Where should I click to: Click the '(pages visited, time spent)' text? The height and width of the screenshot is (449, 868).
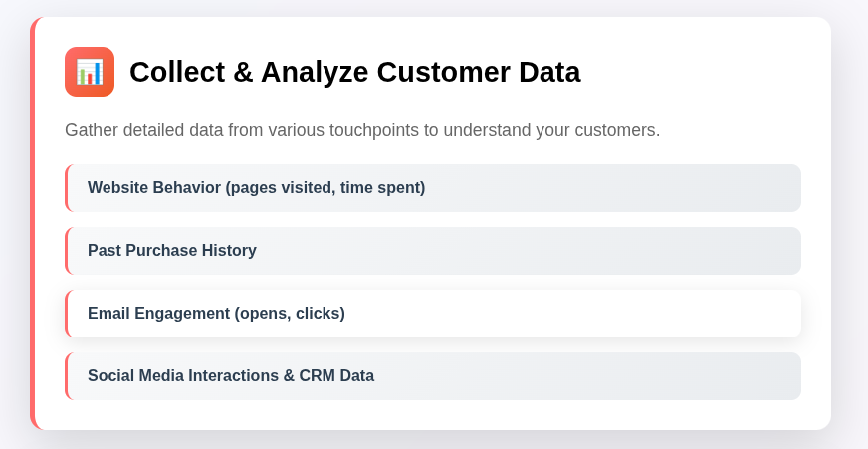coord(325,188)
